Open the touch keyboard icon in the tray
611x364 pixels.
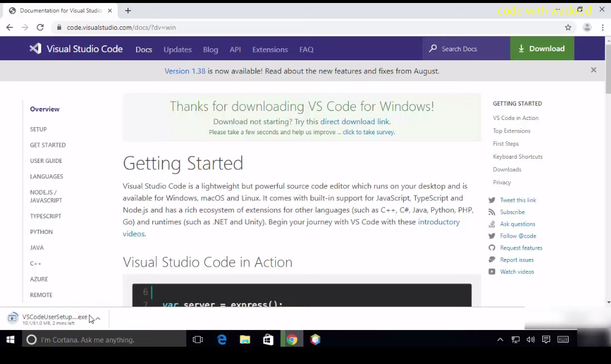click(563, 340)
